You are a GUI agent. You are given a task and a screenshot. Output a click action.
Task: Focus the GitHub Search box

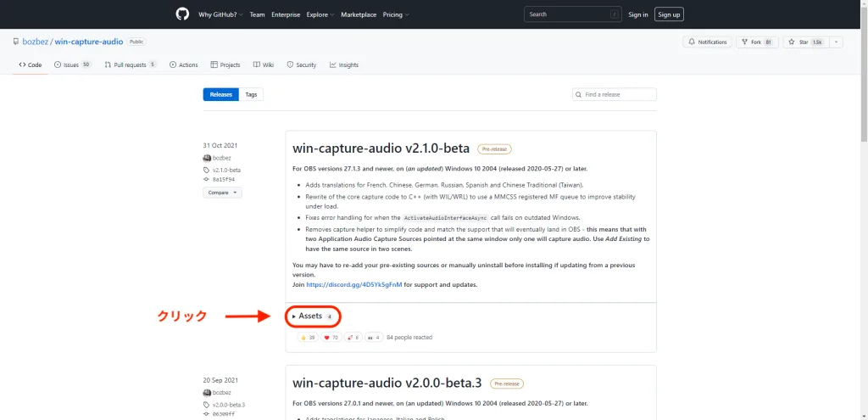click(573, 14)
